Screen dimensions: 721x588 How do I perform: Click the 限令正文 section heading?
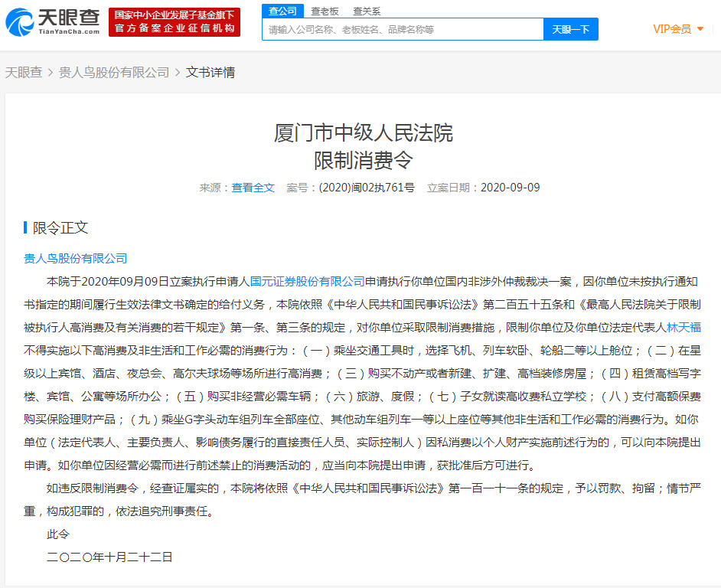(60, 227)
